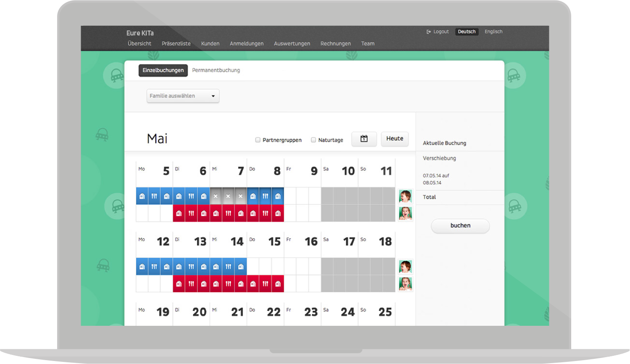The image size is (630, 364).
Task: Select the middle grey X slot on Wednesday 7
Action: 228,196
